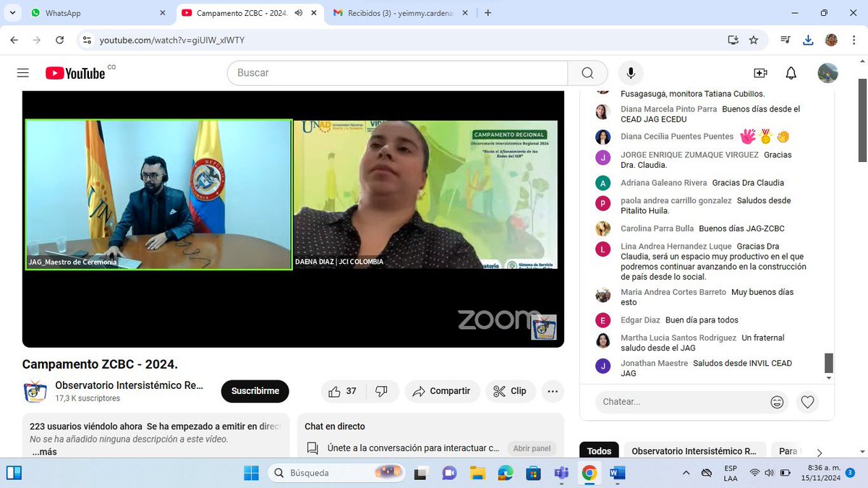The height and width of the screenshot is (488, 868).
Task: Open the YouTube notifications bell
Action: click(791, 73)
